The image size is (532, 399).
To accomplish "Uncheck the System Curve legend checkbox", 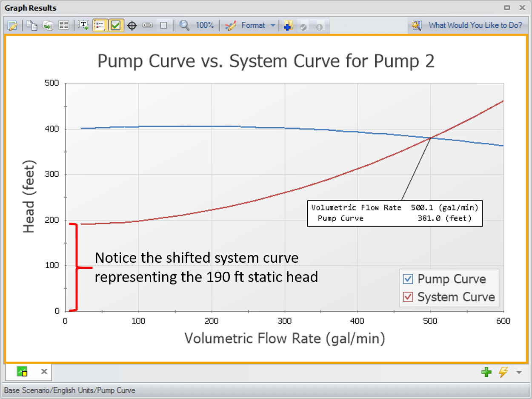I will pyautogui.click(x=408, y=297).
